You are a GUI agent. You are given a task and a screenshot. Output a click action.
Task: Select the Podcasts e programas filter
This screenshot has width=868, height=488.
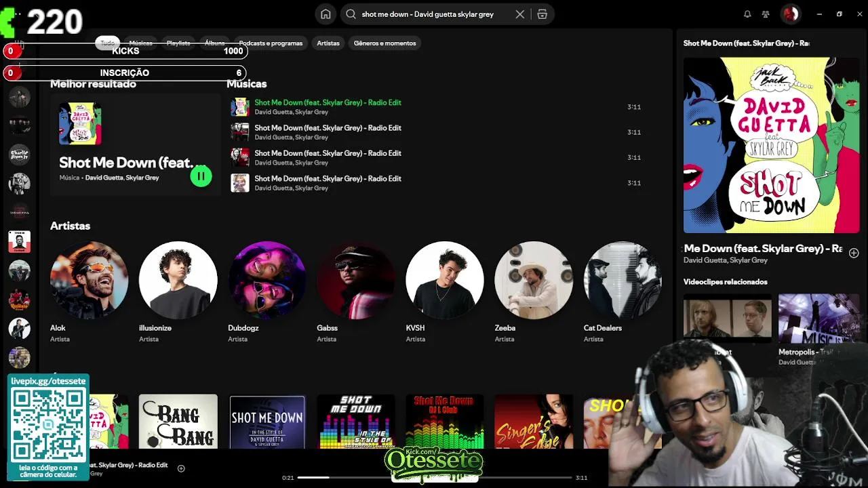click(271, 43)
